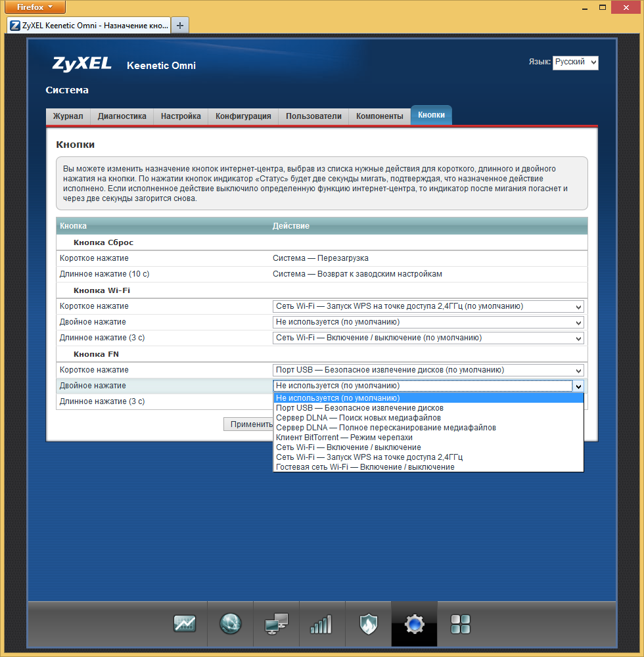Switch to the Настройка tab
The width and height of the screenshot is (644, 657).
pyautogui.click(x=181, y=116)
